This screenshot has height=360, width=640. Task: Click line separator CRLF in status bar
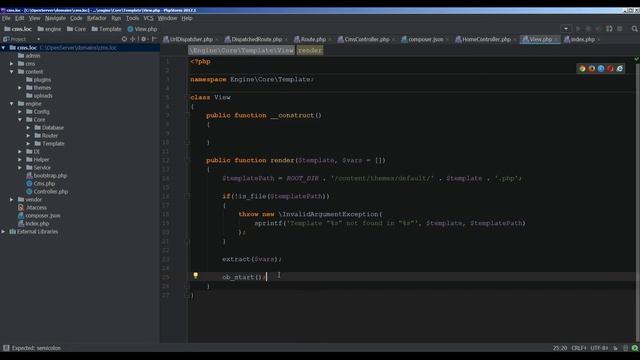click(x=578, y=348)
